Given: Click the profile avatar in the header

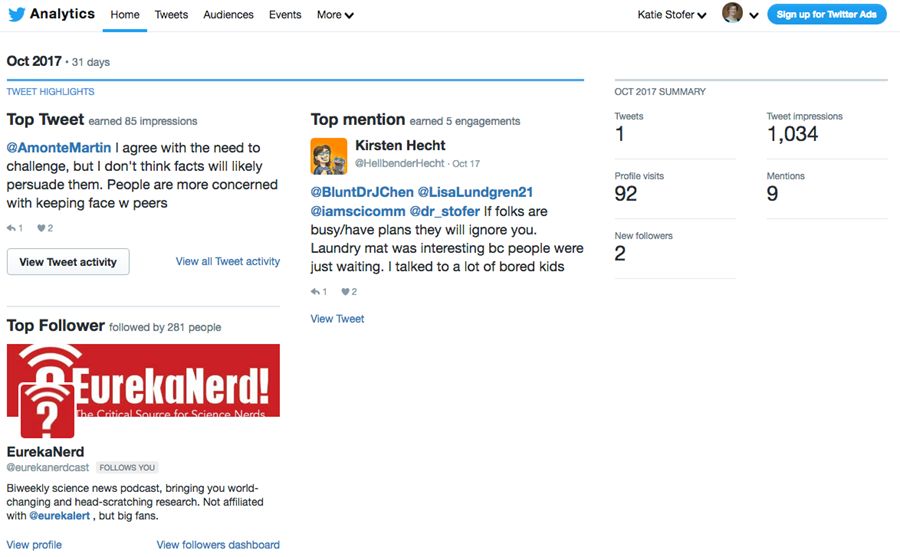Looking at the screenshot, I should [x=732, y=13].
